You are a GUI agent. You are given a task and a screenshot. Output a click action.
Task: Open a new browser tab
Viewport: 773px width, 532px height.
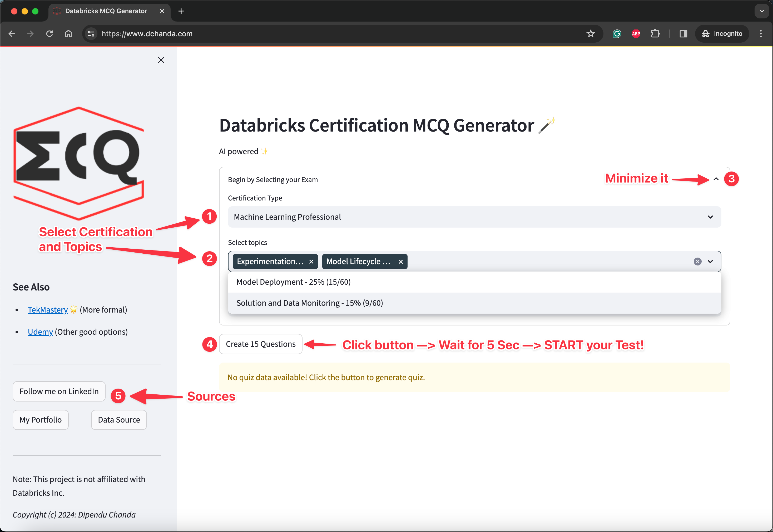click(181, 11)
